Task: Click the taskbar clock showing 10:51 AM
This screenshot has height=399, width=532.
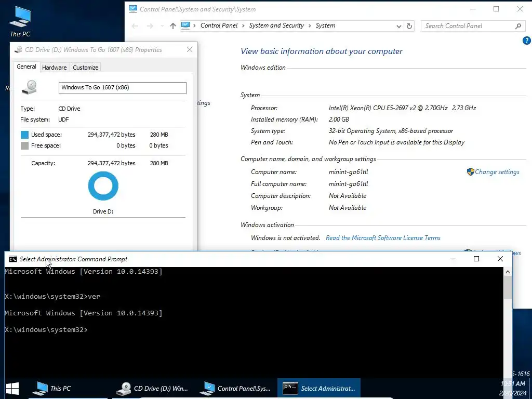Action: pyautogui.click(x=513, y=384)
